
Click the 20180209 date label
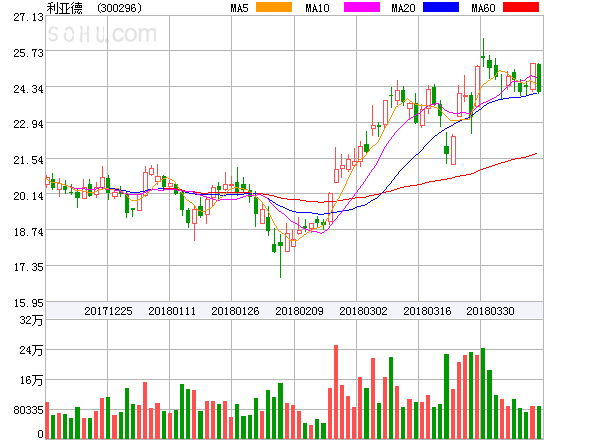point(299,311)
